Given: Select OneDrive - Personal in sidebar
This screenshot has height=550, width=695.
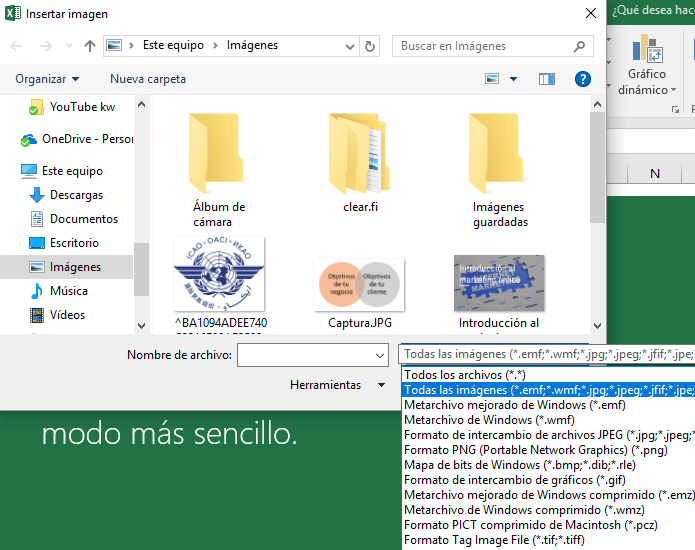Looking at the screenshot, I should point(77,139).
